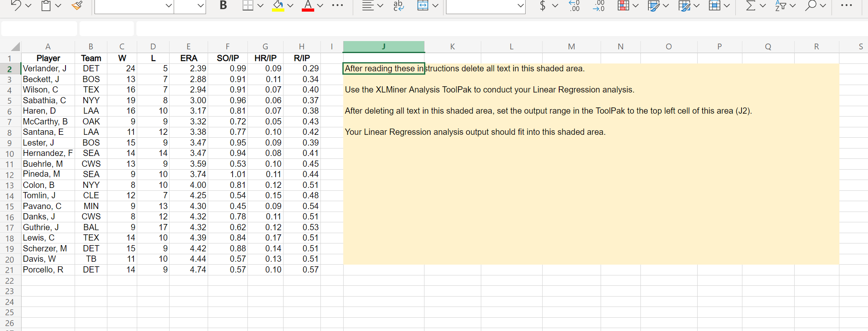Image resolution: width=868 pixels, height=331 pixels.
Task: Open more font options ellipsis
Action: (337, 5)
